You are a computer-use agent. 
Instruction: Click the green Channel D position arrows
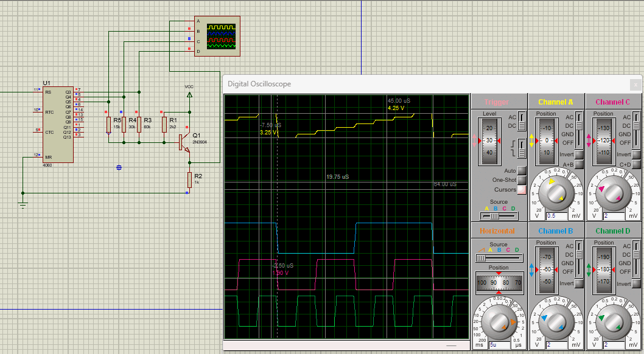(x=589, y=270)
